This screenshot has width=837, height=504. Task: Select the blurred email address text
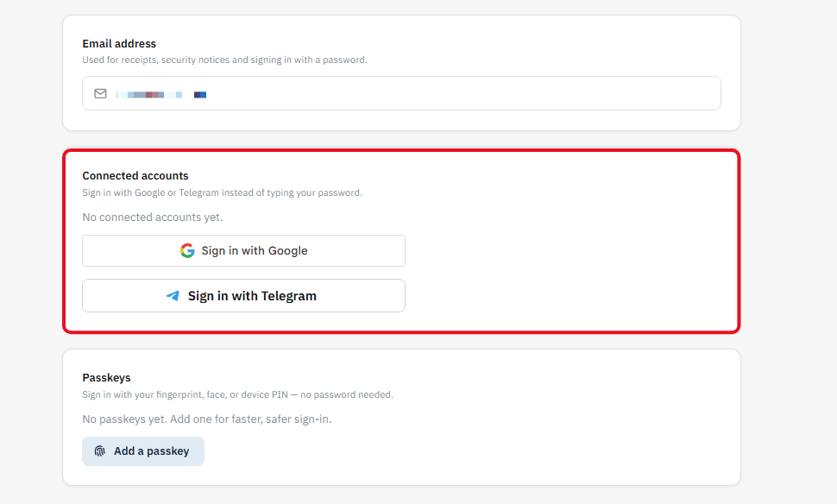[161, 95]
